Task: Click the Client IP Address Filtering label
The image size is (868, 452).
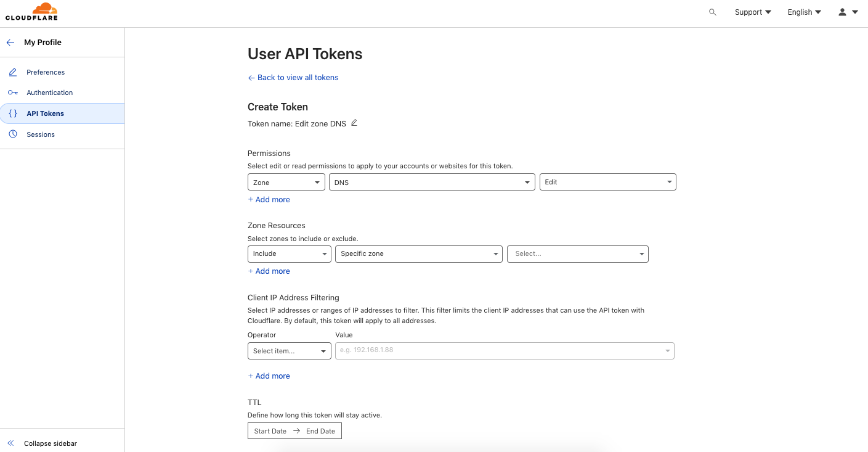Action: 293,298
